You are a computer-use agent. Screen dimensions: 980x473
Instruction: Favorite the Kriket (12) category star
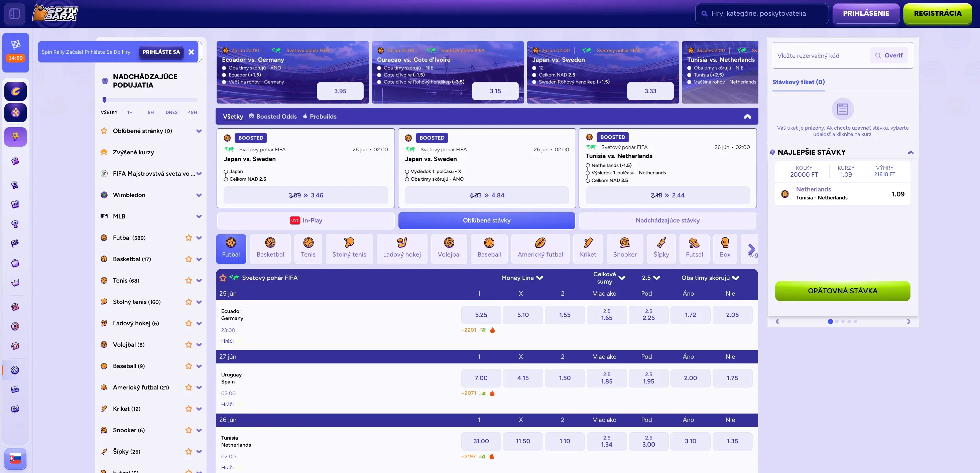pyautogui.click(x=188, y=409)
